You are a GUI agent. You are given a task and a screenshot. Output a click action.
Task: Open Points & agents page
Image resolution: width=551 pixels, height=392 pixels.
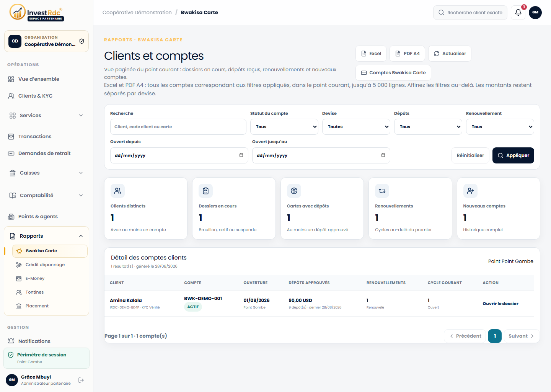pyautogui.click(x=46, y=216)
